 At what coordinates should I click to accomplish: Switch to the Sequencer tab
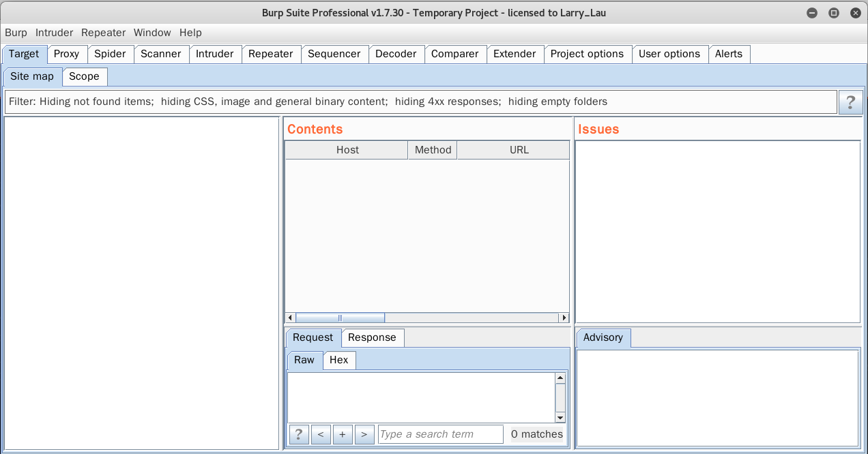pyautogui.click(x=334, y=54)
